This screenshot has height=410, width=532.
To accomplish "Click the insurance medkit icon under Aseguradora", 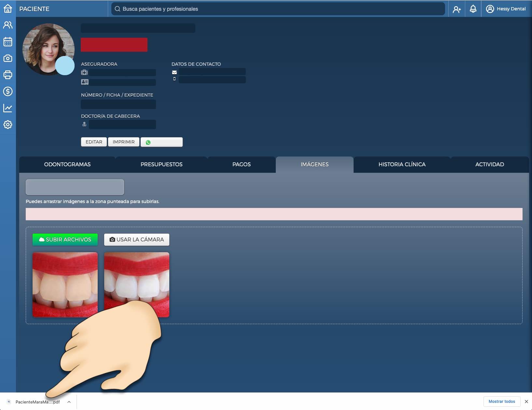I will coord(84,72).
